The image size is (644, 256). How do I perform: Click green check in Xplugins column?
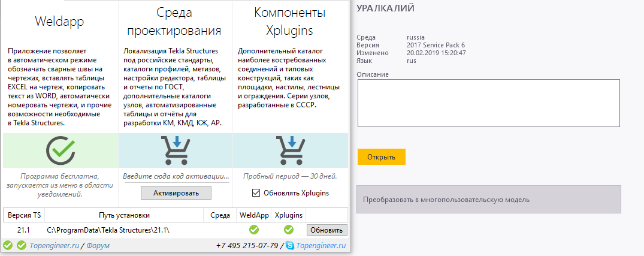click(289, 229)
